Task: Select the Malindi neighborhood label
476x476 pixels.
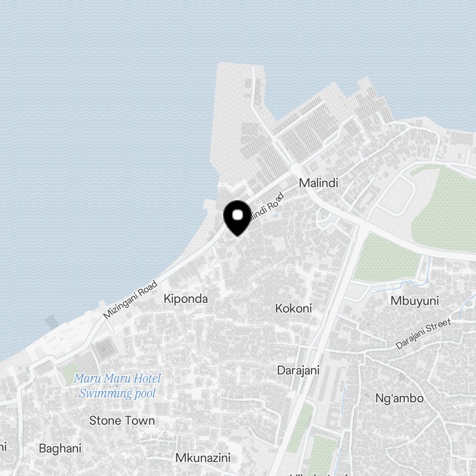Action: click(x=318, y=183)
